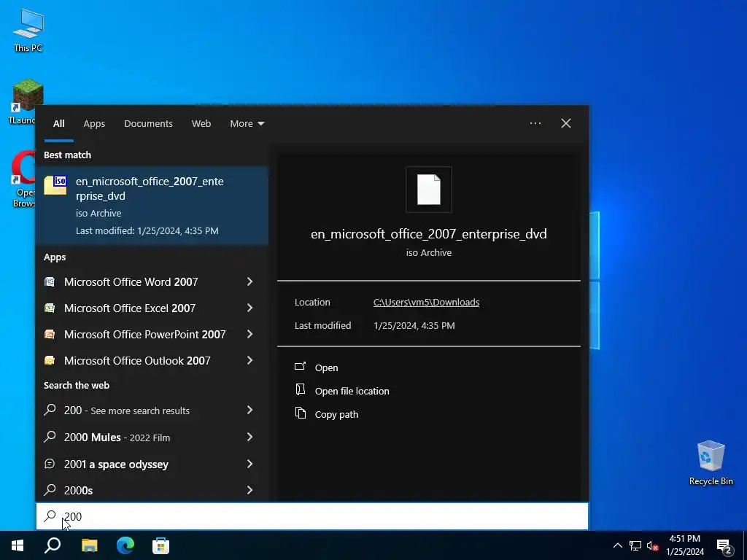Viewport: 747px width, 560px height.
Task: Click Open in the preview pane
Action: pos(326,367)
